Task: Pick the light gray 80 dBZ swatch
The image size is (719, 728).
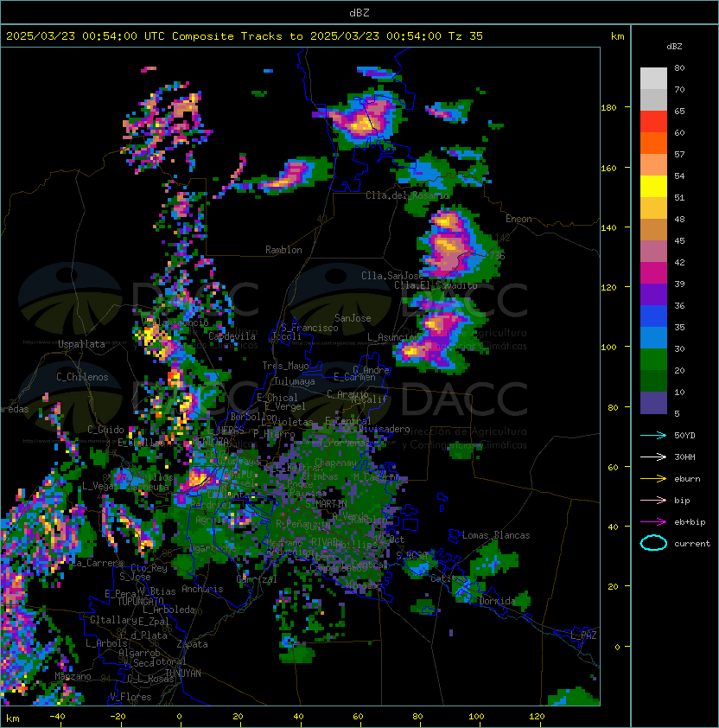Action: pyautogui.click(x=653, y=79)
